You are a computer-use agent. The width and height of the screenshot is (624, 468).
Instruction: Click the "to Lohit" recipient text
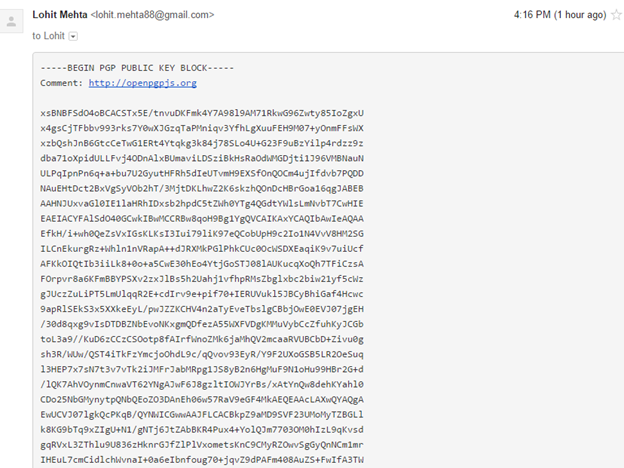click(49, 36)
